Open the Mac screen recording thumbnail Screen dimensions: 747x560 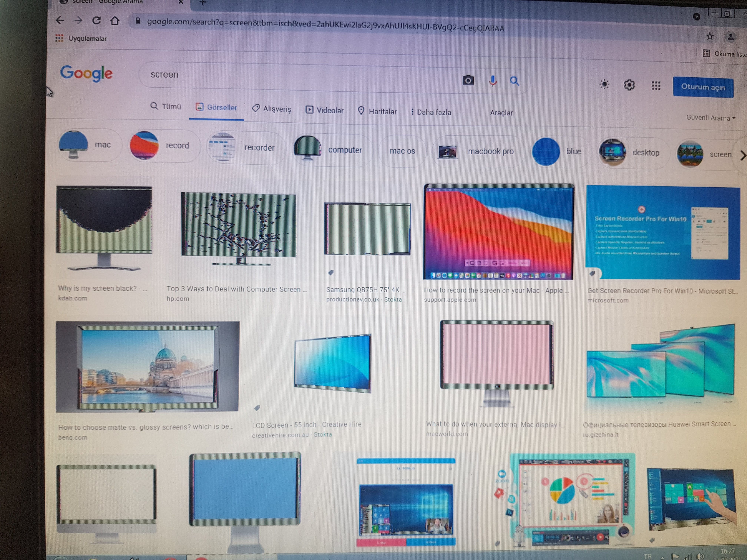(x=498, y=232)
